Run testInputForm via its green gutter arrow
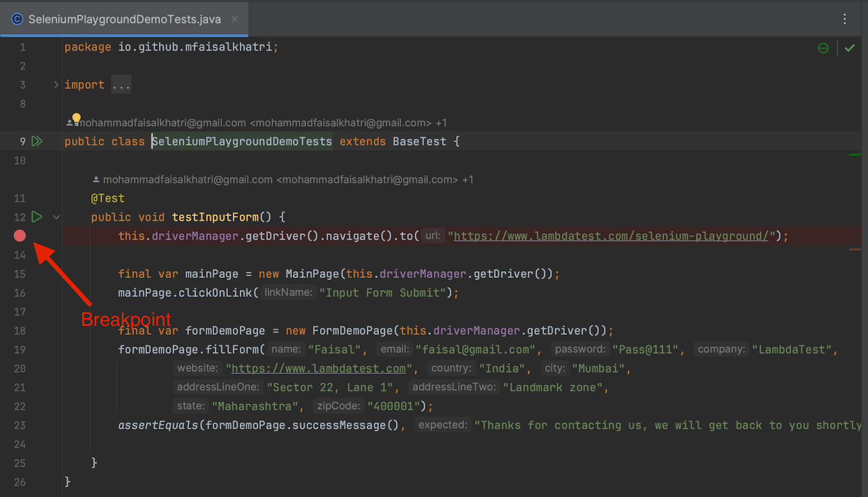The image size is (868, 497). pyautogui.click(x=37, y=216)
